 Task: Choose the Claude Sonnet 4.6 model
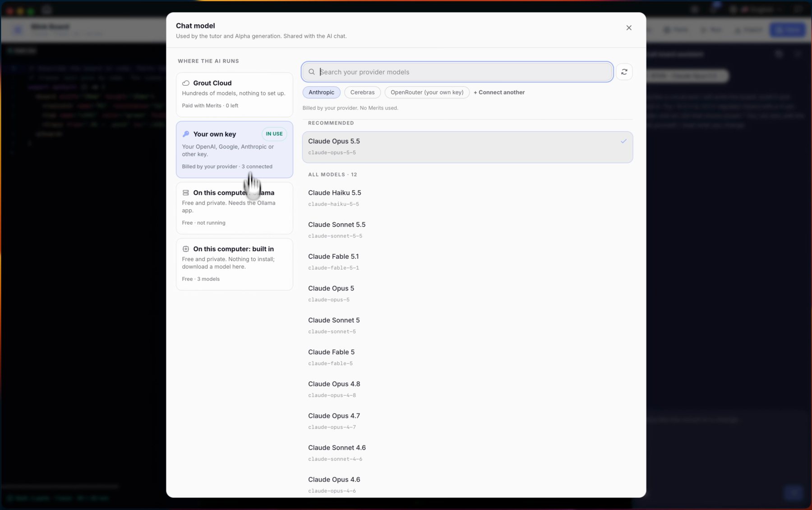pos(467,453)
